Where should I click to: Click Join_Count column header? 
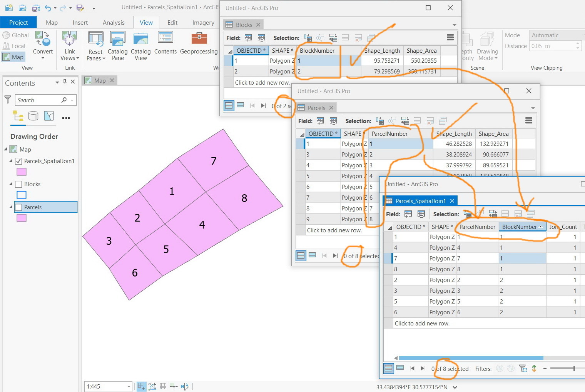(x=563, y=227)
